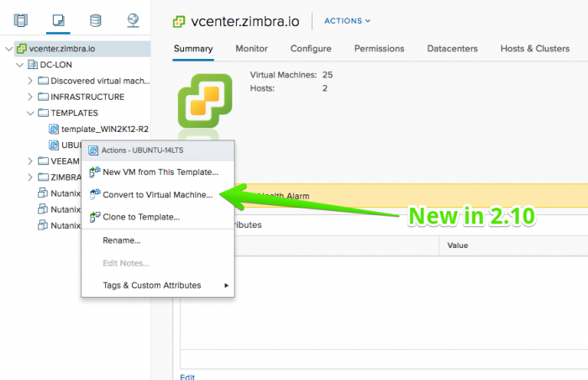Switch to the Configure tab
The image size is (588, 380).
click(311, 49)
